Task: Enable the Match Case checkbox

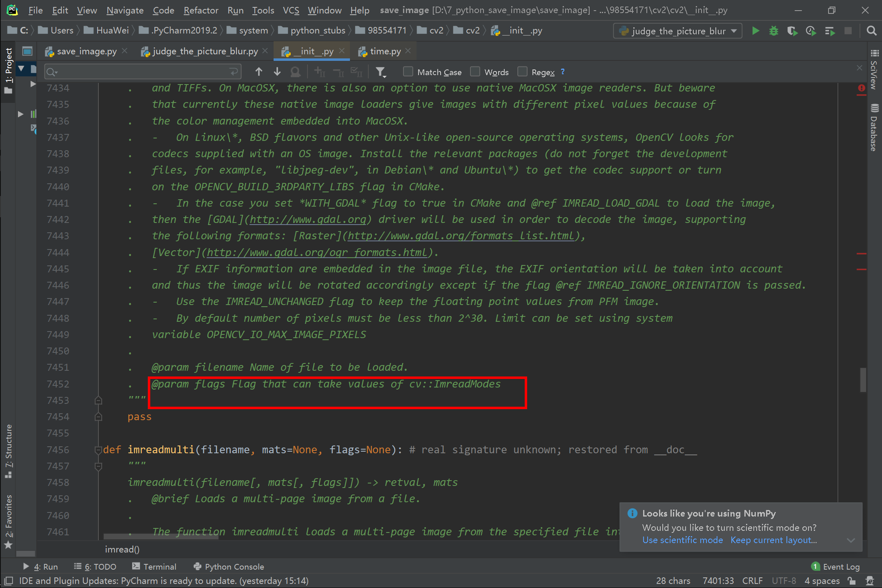Action: click(408, 72)
